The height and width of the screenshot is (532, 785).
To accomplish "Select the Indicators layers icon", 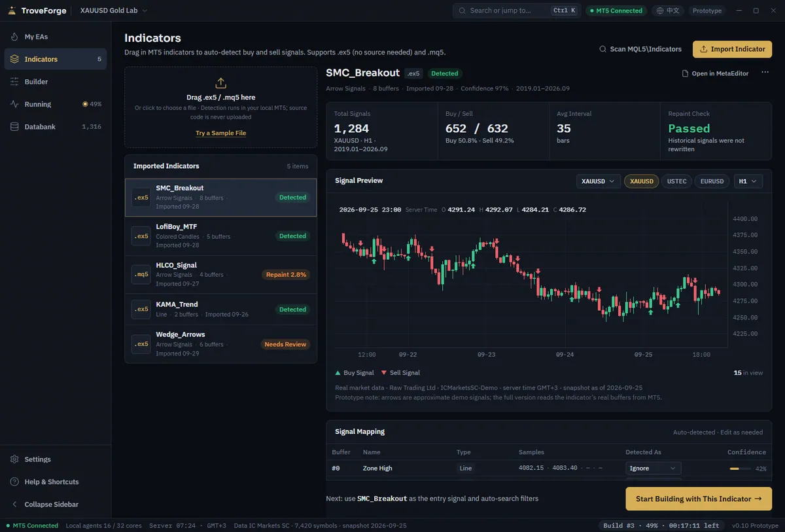I will coord(14,59).
